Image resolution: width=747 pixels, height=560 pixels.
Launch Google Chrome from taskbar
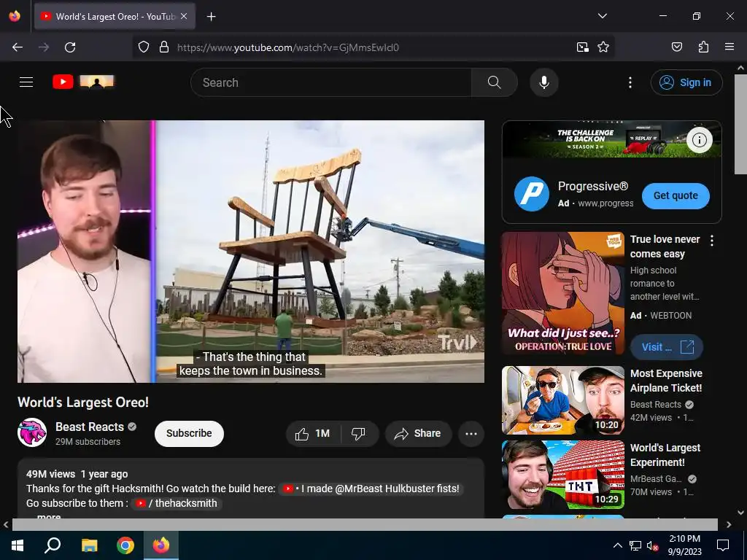[x=125, y=545]
